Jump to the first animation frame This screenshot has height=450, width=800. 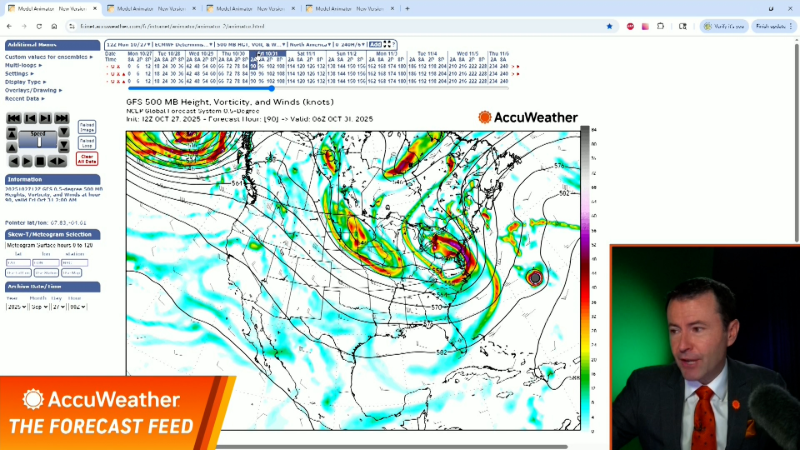(13, 119)
